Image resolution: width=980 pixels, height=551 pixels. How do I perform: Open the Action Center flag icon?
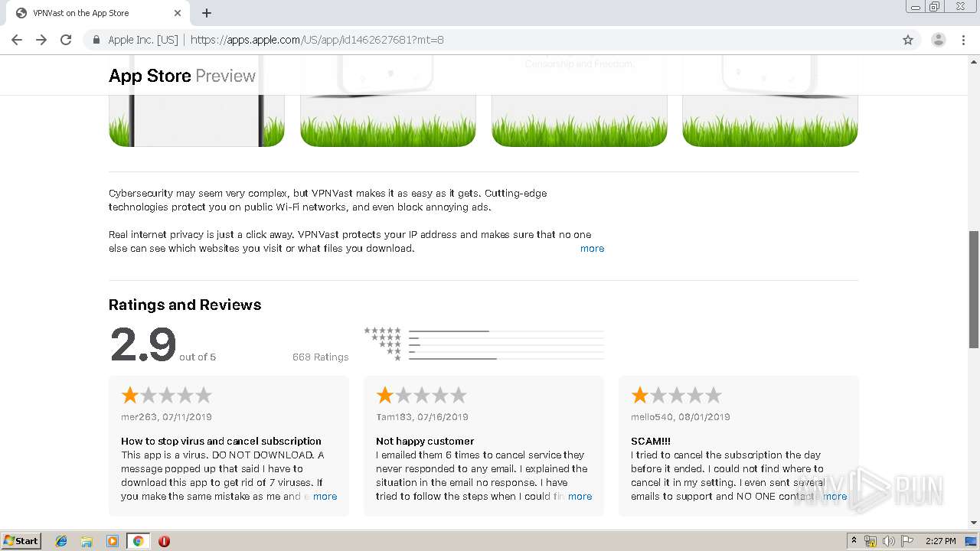click(x=907, y=541)
